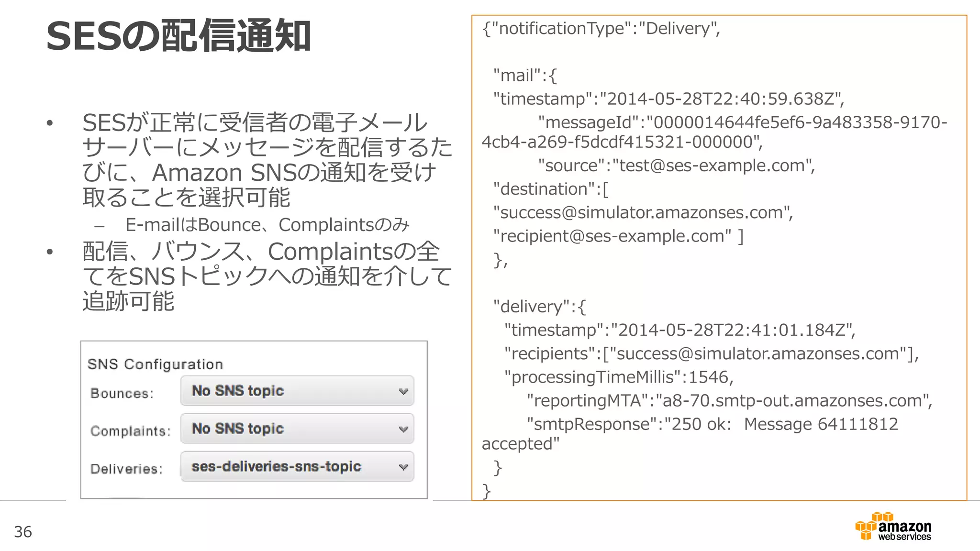This screenshot has width=980, height=551.
Task: Click the slide title 'SESの配信通知'
Action: click(178, 36)
